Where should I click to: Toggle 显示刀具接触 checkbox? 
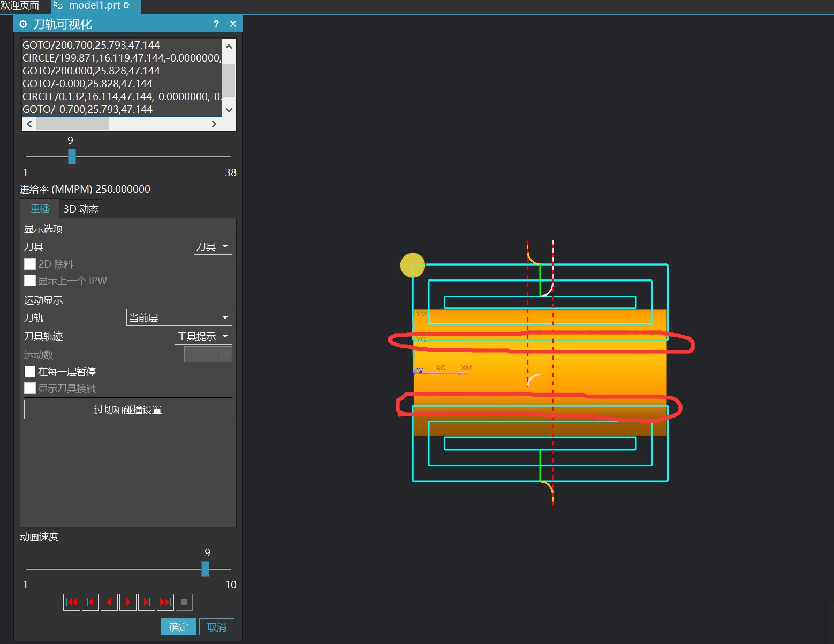(x=30, y=388)
